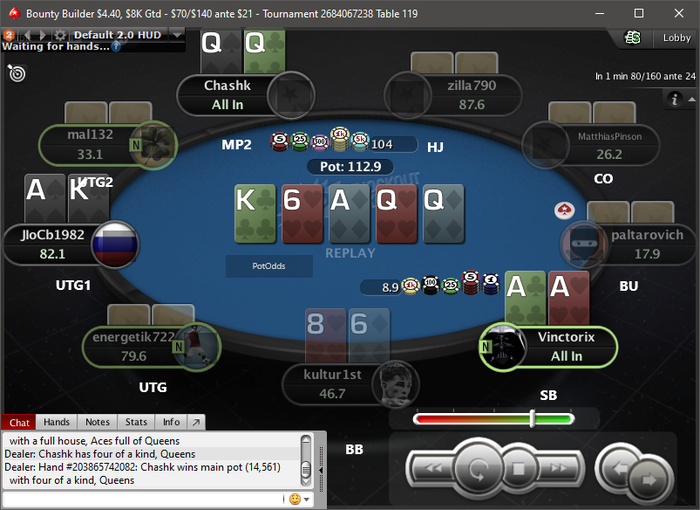Viewport: 700px width, 510px height.
Task: Open the cashier money icon
Action: [633, 38]
